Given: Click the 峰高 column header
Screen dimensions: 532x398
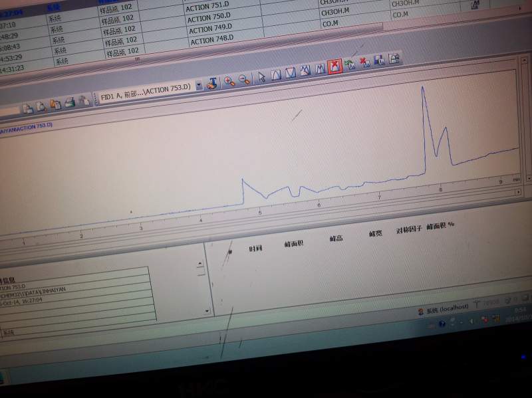Looking at the screenshot, I should (336, 239).
